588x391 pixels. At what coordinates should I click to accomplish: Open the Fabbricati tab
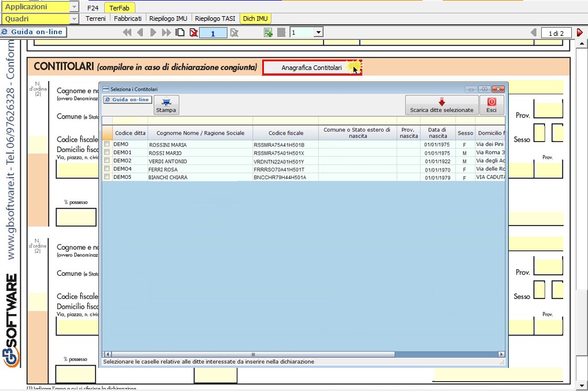click(128, 19)
